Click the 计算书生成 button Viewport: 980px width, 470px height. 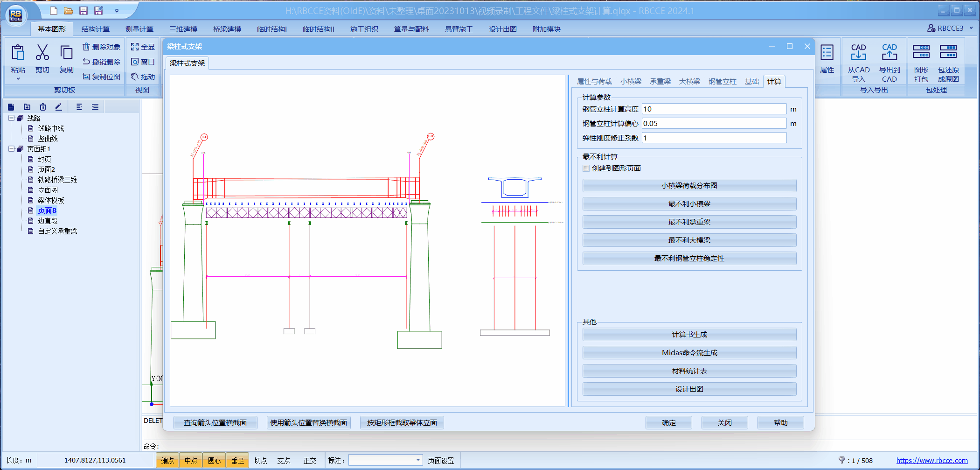click(x=689, y=335)
